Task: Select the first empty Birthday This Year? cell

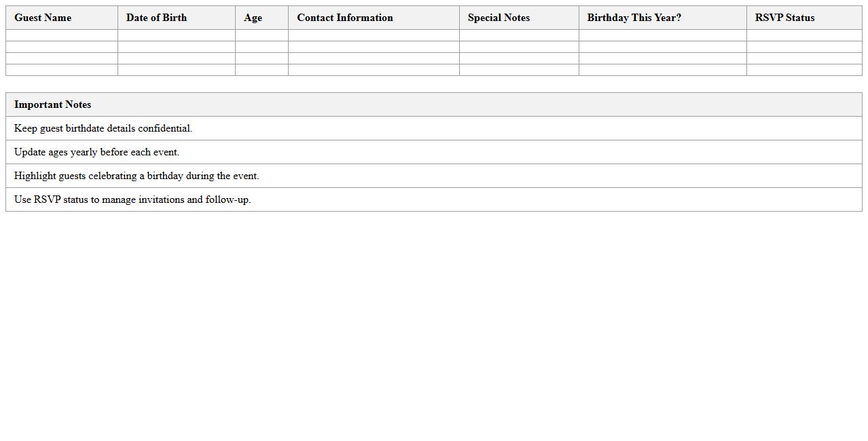Action: (662, 35)
